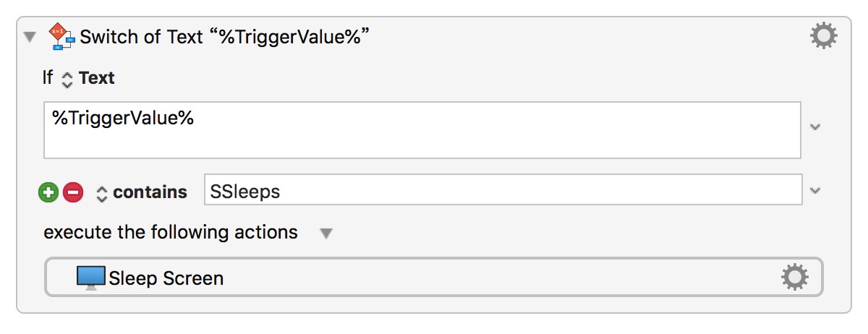The height and width of the screenshot is (334, 868).
Task: Open the chevron beside the SSleeps field
Action: [x=815, y=191]
